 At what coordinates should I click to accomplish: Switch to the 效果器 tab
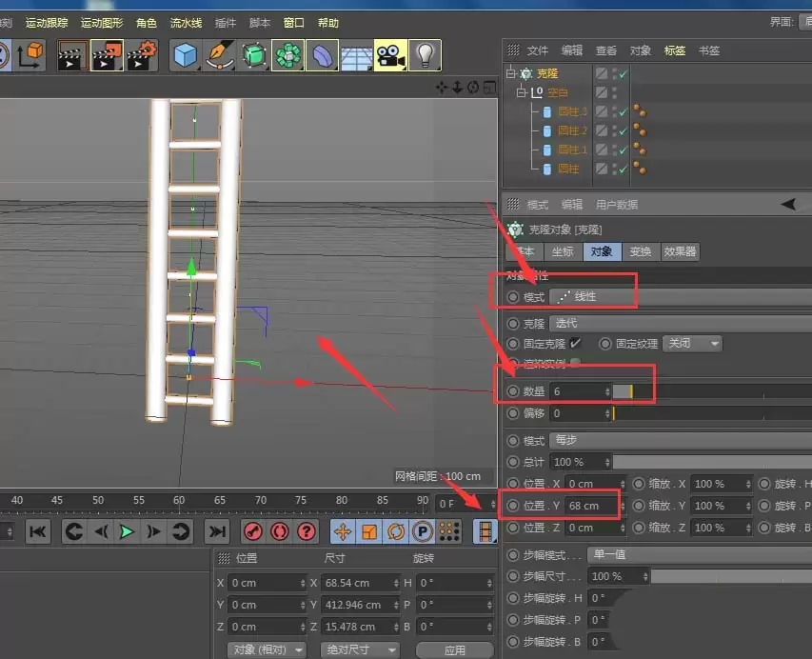click(679, 251)
